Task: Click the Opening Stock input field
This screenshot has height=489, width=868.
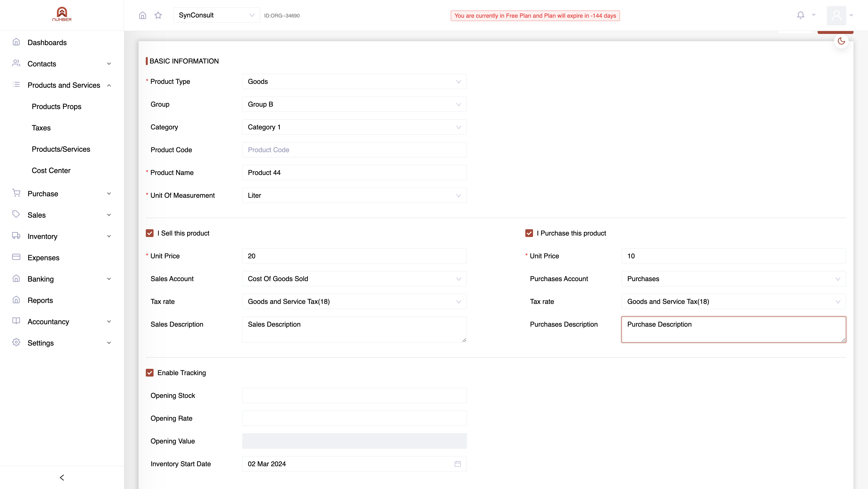Action: pyautogui.click(x=355, y=395)
